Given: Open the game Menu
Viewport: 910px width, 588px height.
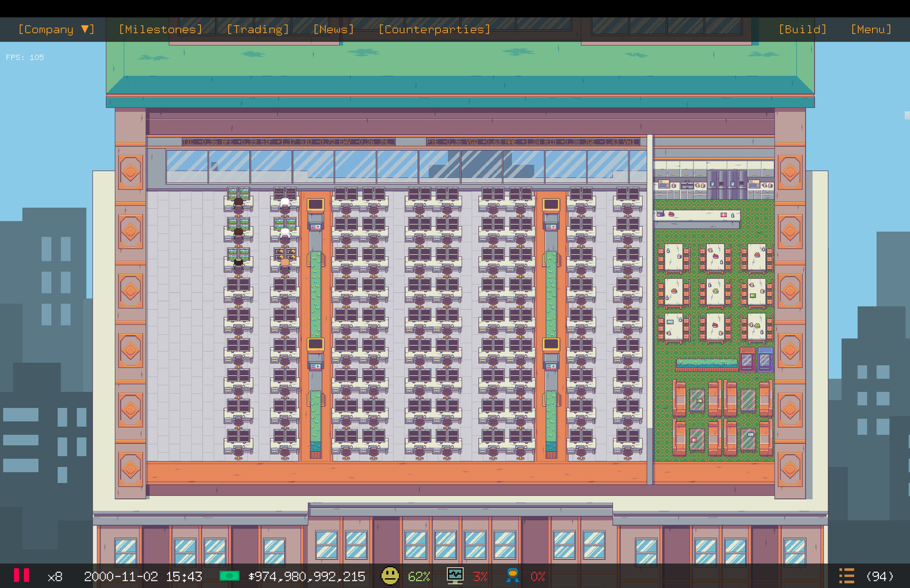Looking at the screenshot, I should (x=871, y=29).
